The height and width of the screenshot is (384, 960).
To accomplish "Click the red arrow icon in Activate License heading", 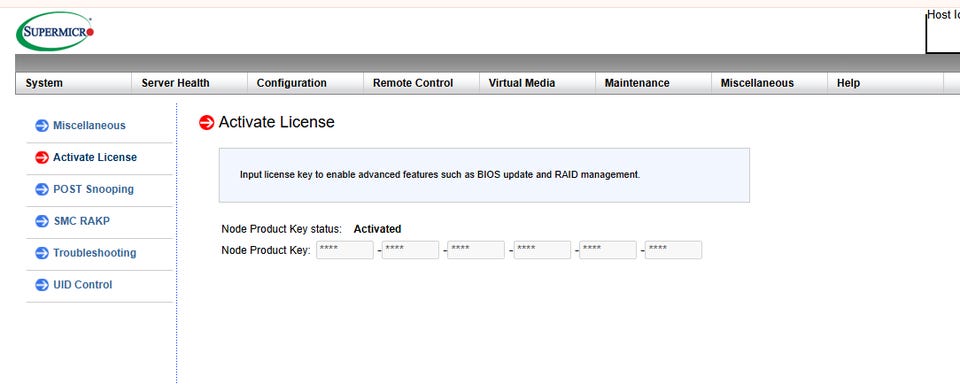I will coord(207,122).
